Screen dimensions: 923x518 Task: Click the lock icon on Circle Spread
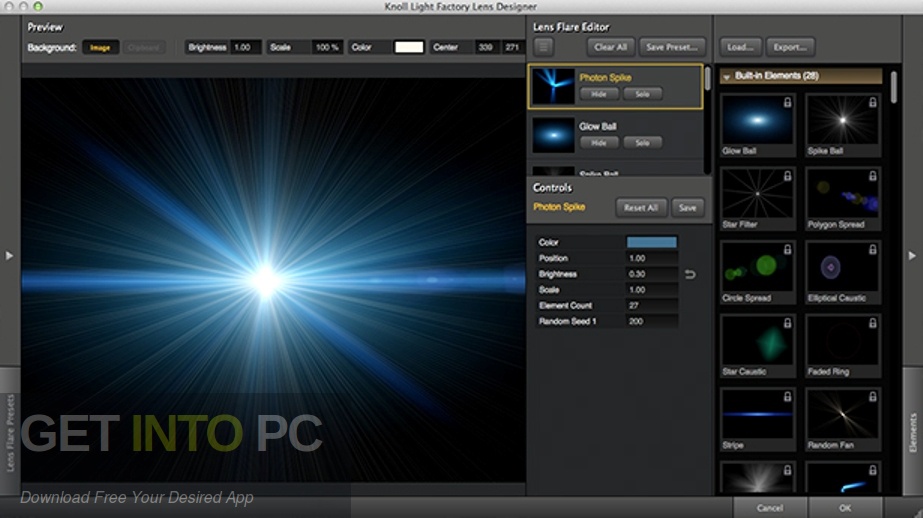point(787,250)
